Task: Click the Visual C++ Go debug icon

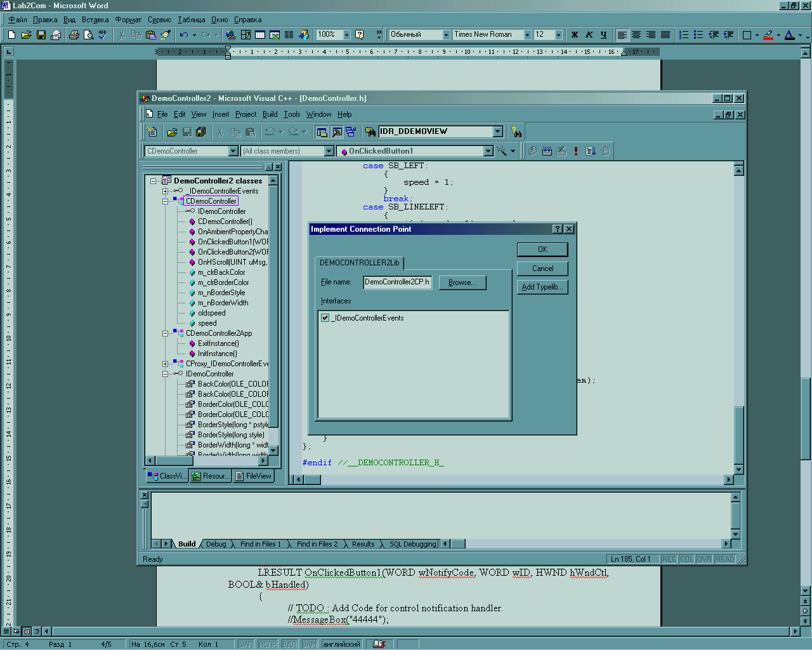Action: [x=591, y=151]
